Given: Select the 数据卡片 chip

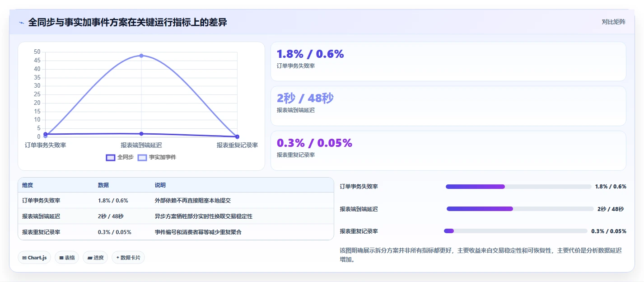Looking at the screenshot, I should pyautogui.click(x=128, y=258).
